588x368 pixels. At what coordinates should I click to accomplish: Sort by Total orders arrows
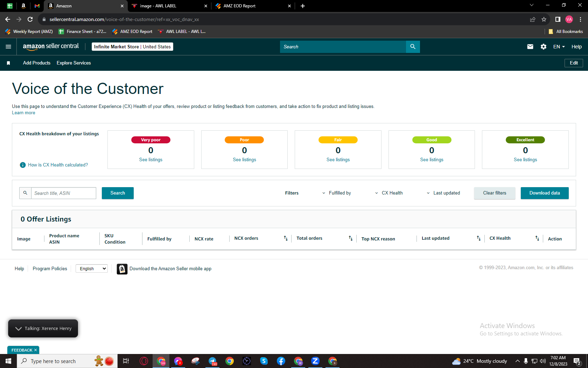(x=350, y=238)
